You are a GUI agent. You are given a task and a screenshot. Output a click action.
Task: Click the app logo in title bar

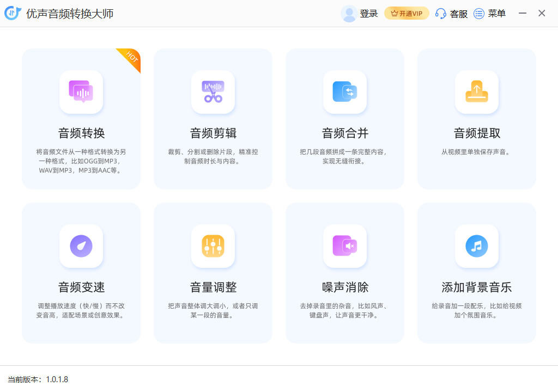point(13,14)
